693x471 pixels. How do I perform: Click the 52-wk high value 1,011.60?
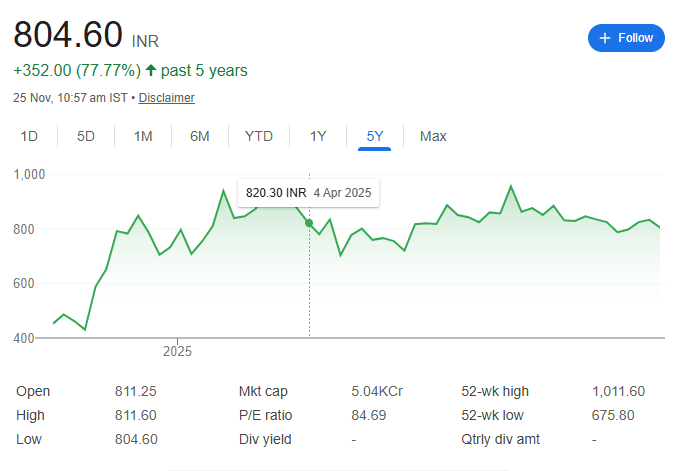(x=618, y=391)
